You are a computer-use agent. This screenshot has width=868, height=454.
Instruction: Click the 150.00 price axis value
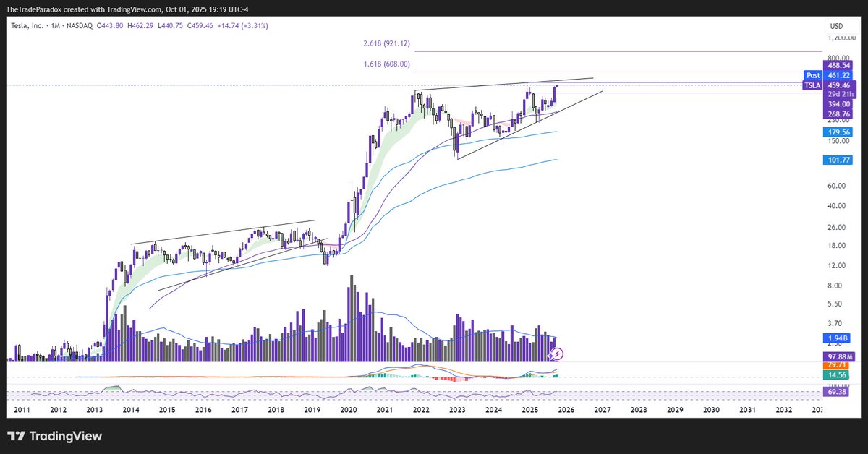click(840, 141)
